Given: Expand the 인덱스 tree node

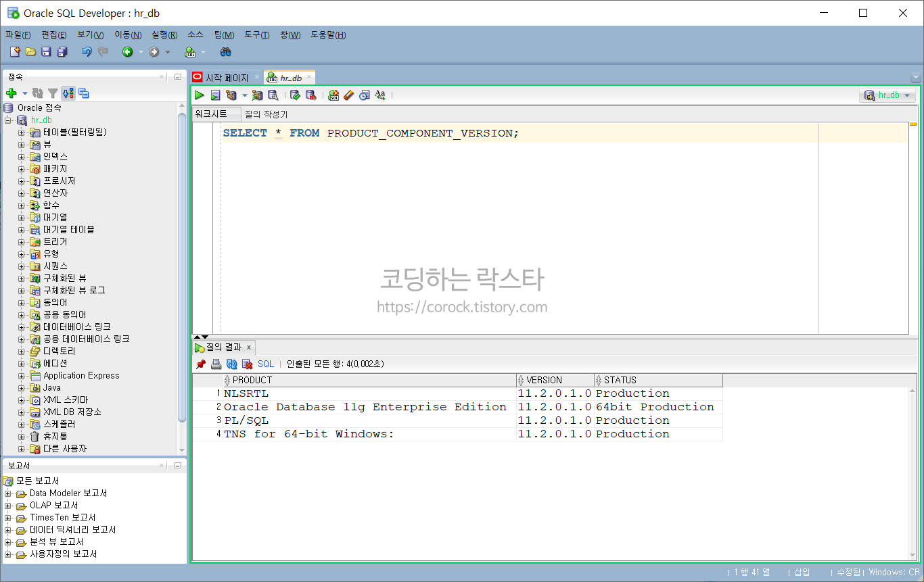Looking at the screenshot, I should [21, 156].
